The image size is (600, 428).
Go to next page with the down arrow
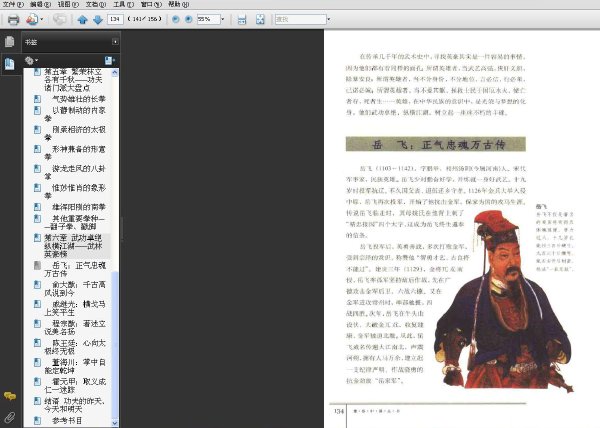pyautogui.click(x=98, y=20)
